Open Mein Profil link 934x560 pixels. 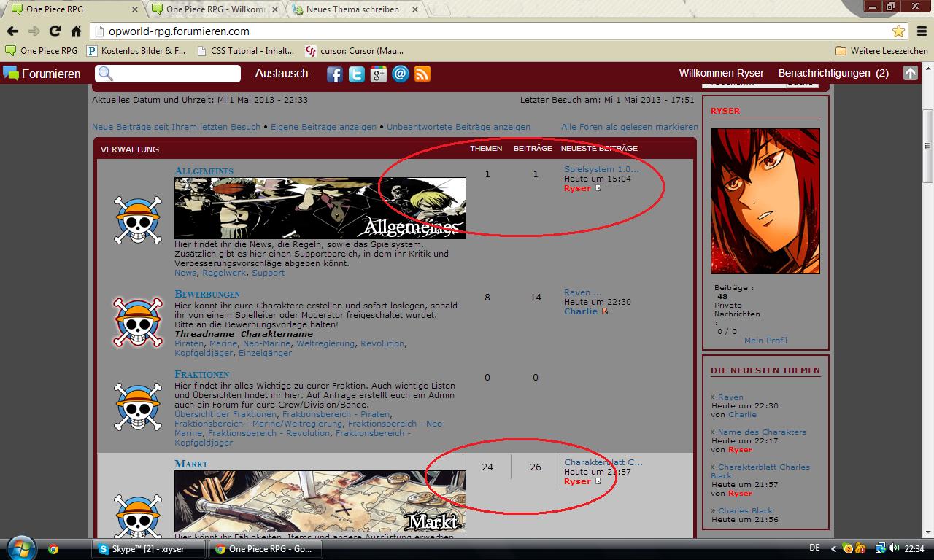[x=765, y=341]
